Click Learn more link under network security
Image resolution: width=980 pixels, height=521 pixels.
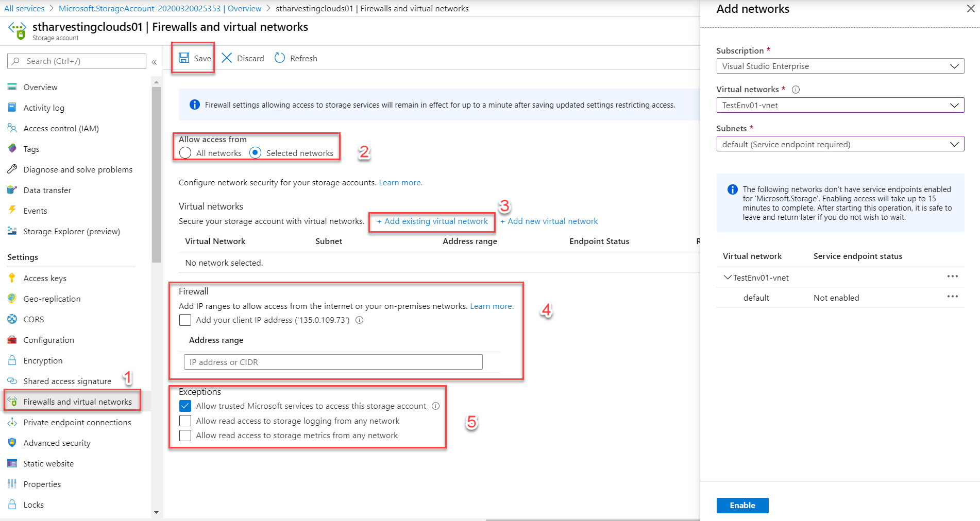tap(401, 183)
